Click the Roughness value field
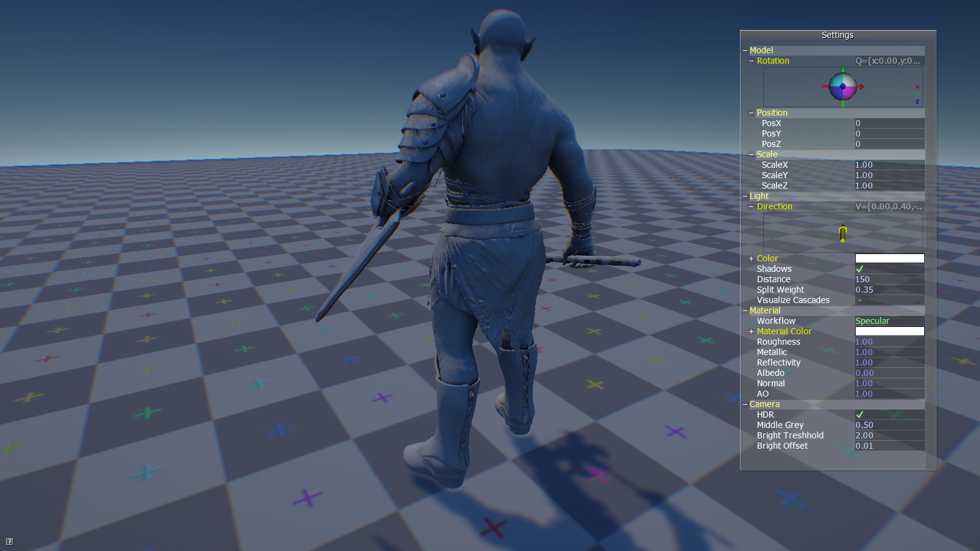Image resolution: width=980 pixels, height=551 pixels. point(889,342)
